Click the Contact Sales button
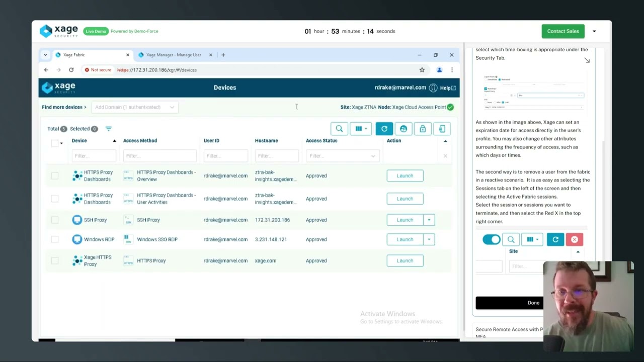Viewport: 644px width, 362px height. coord(563,31)
